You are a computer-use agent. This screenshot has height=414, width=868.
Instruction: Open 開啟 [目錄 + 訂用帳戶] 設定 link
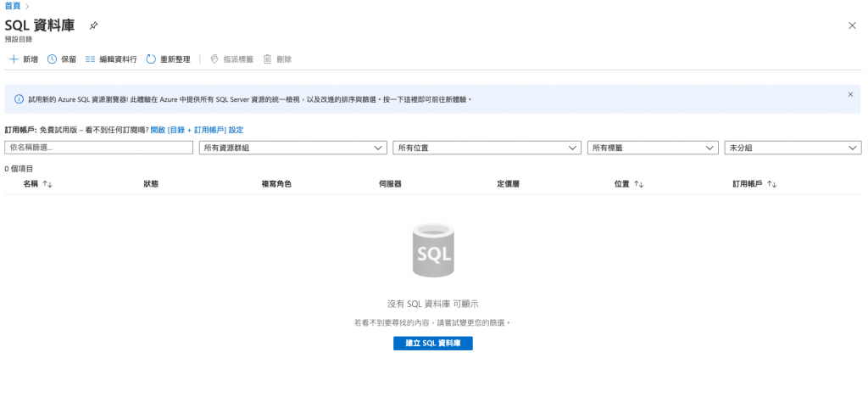197,131
